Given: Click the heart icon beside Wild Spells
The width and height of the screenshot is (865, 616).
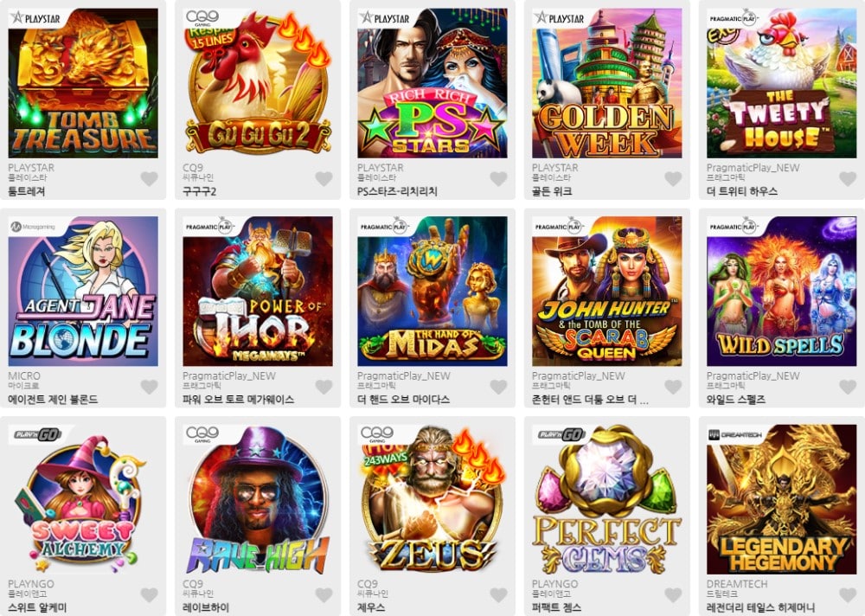Looking at the screenshot, I should tap(848, 387).
